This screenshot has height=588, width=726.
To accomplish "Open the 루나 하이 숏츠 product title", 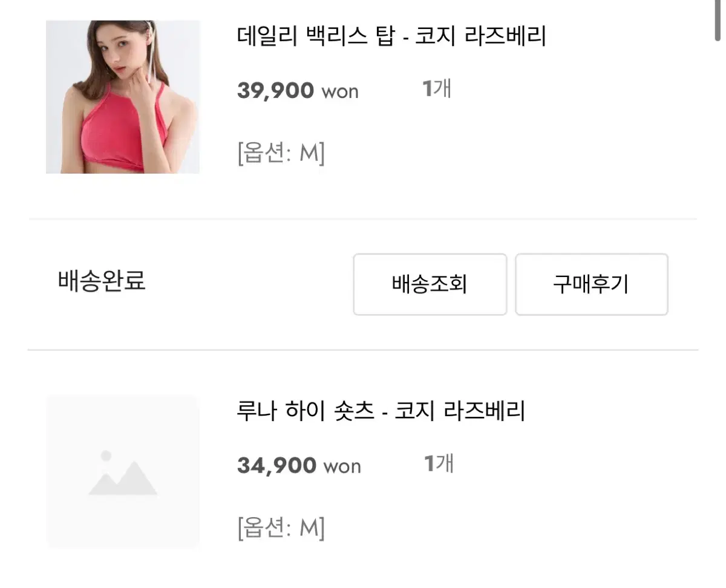I will pyautogui.click(x=381, y=411).
